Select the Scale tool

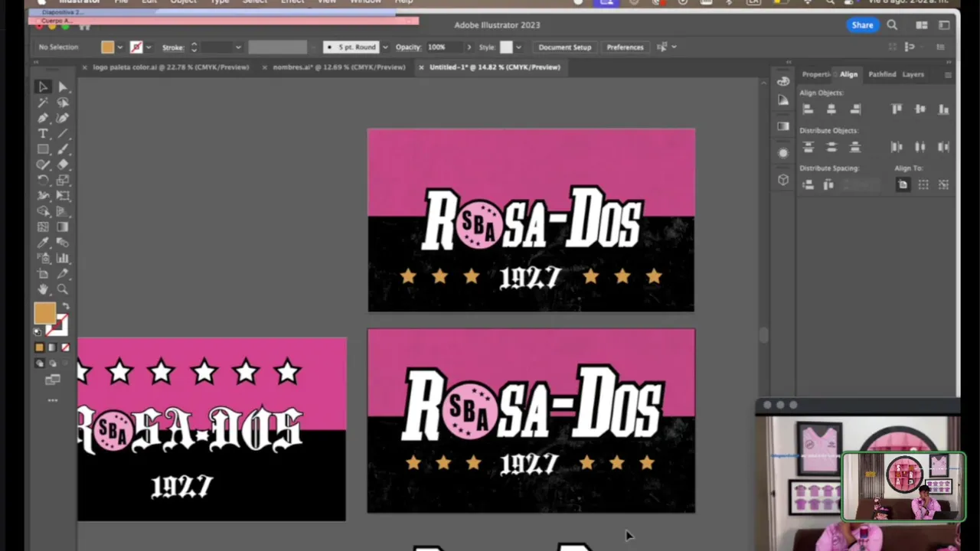tap(63, 181)
